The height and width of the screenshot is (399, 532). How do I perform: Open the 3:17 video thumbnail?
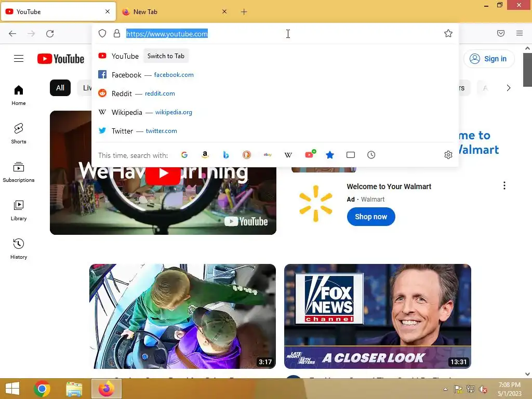click(182, 316)
